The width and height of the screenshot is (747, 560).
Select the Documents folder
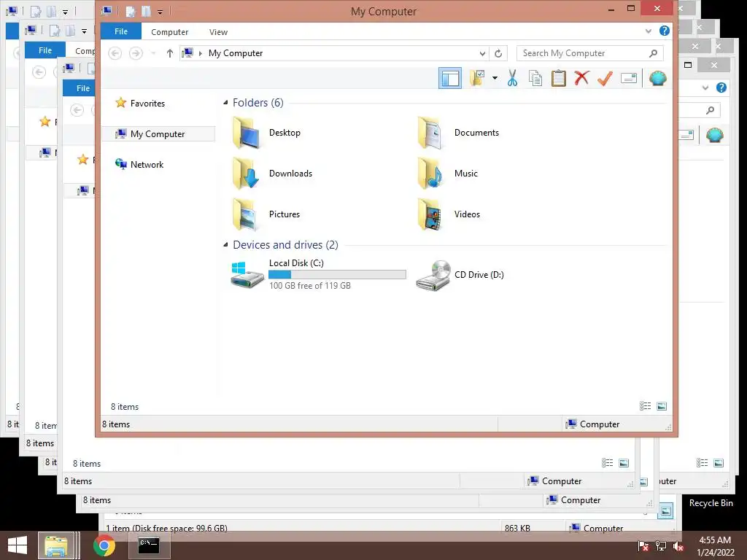point(458,133)
